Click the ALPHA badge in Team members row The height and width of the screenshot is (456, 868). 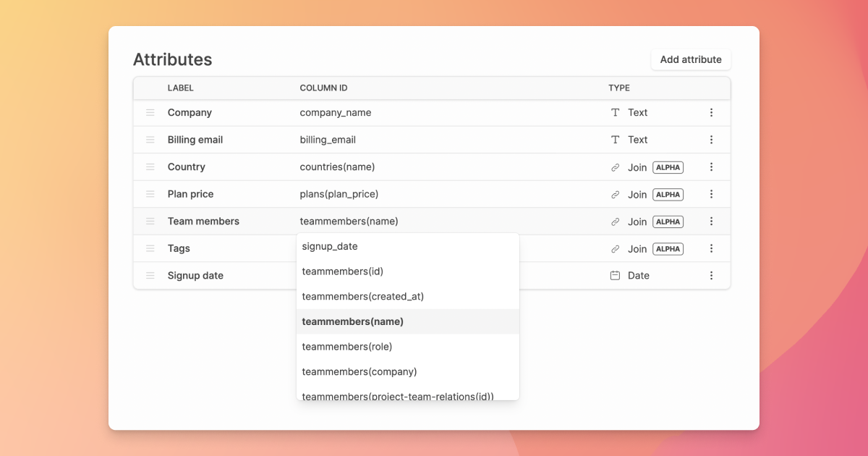tap(668, 221)
